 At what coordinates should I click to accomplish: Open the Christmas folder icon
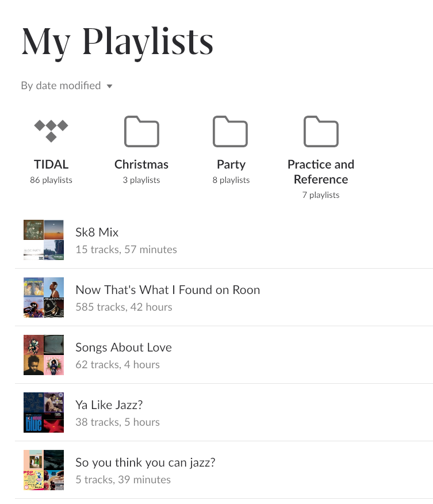coord(141,131)
